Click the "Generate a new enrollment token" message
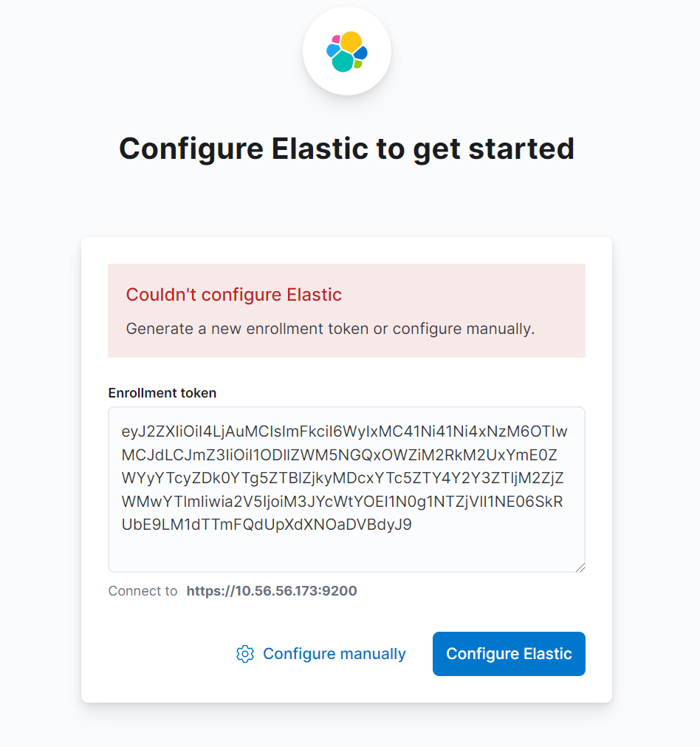This screenshot has width=700, height=747. point(330,329)
